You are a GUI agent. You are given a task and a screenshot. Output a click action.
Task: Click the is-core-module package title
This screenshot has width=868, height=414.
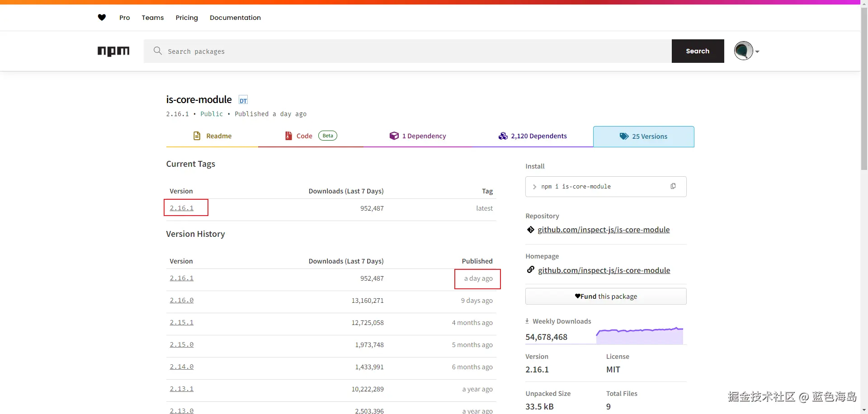199,99
